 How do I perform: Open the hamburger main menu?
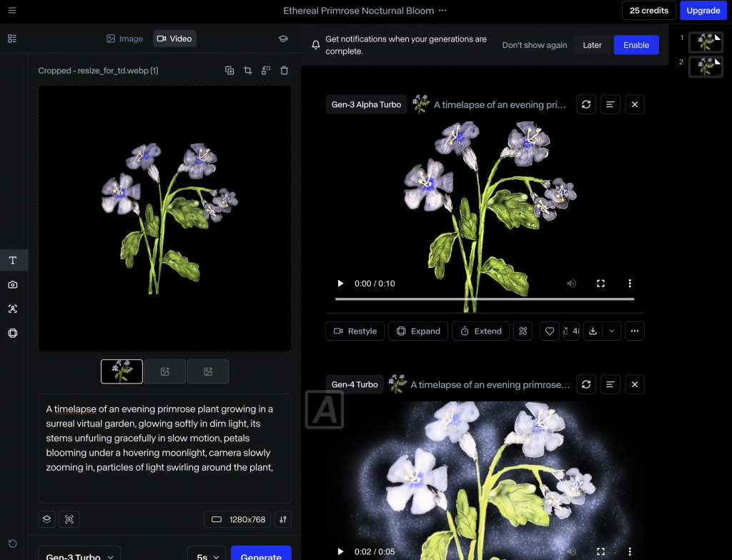[x=12, y=10]
